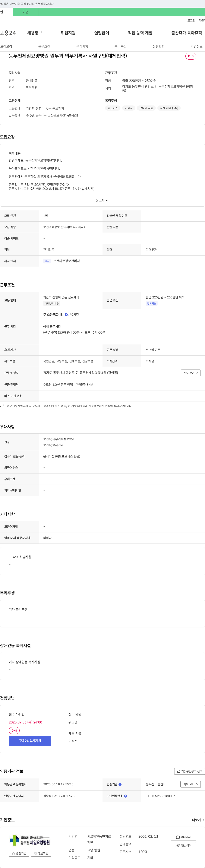Screen dimensions: 205x868
Task: Open the company 홈페이지 button
Action: tap(183, 837)
